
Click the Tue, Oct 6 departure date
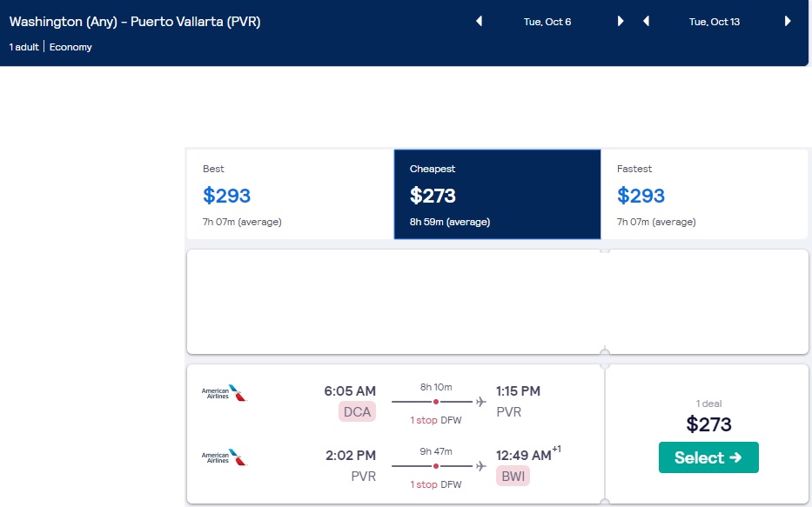coord(547,21)
